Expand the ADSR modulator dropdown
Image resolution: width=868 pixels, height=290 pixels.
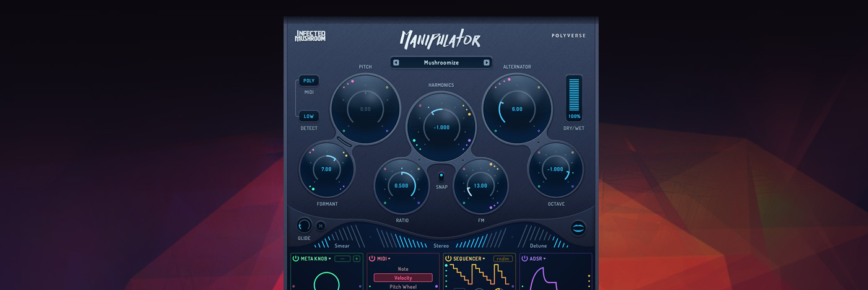tap(545, 259)
